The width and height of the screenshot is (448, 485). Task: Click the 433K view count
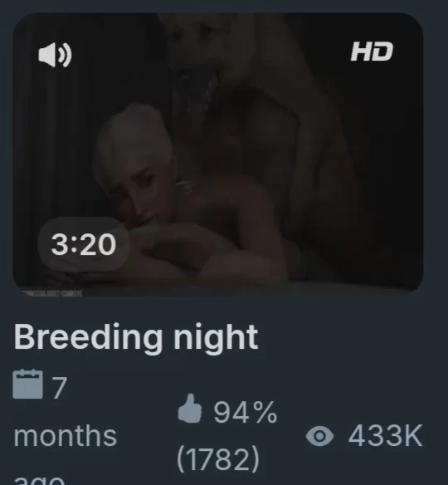(x=385, y=436)
